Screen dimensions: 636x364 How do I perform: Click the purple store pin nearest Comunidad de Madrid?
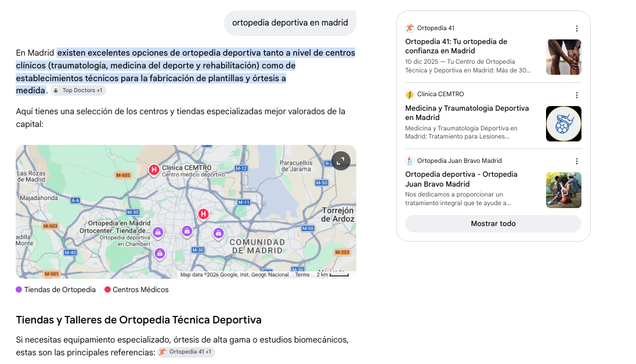click(218, 233)
